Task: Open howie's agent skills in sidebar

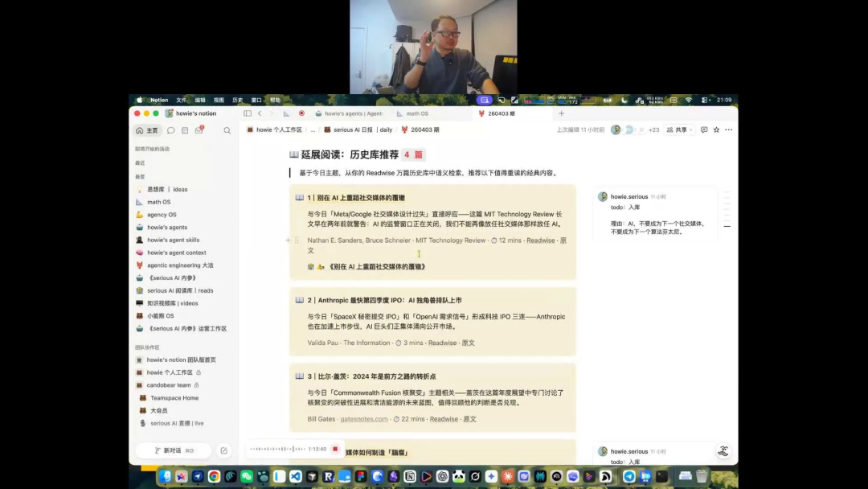Action: point(174,240)
